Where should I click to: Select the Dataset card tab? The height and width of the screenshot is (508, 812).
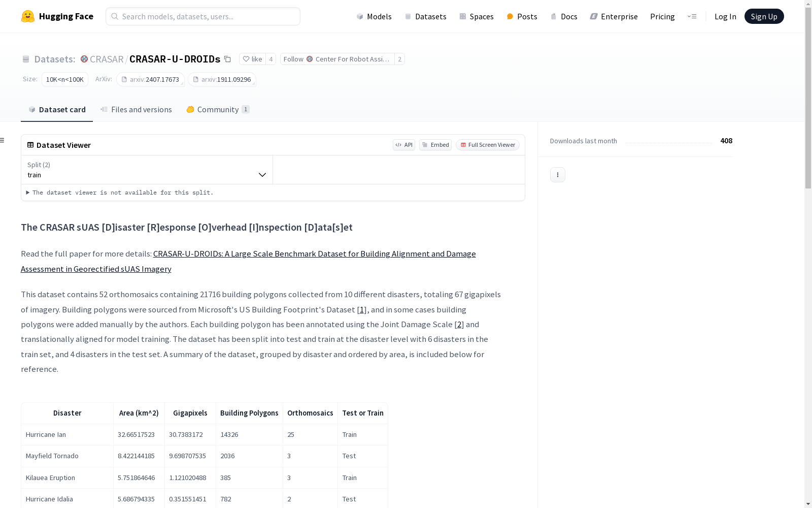point(57,109)
